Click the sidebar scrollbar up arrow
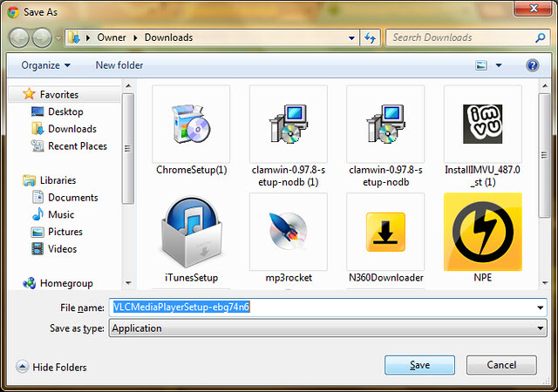558x392 pixels. click(128, 85)
